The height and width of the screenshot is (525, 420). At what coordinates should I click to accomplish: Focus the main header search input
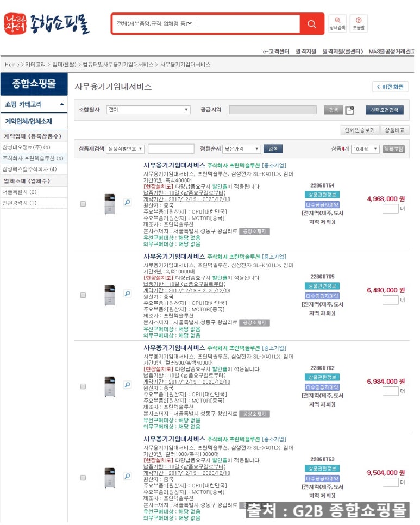click(x=247, y=23)
